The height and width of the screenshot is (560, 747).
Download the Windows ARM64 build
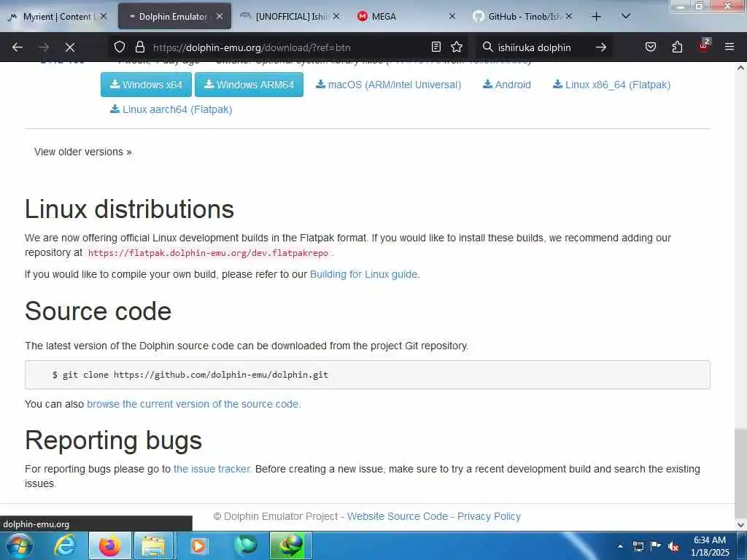(x=249, y=85)
